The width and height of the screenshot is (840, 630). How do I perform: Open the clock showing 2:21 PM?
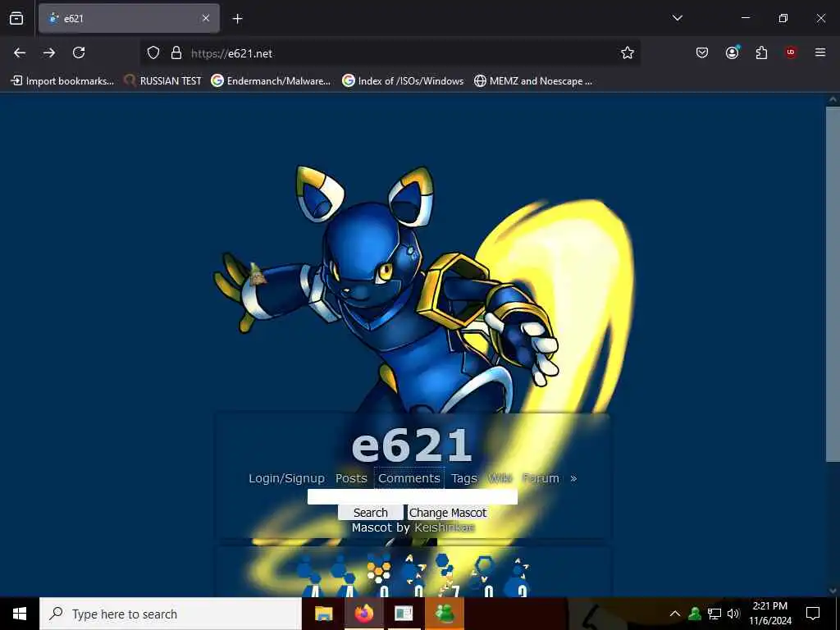[x=769, y=614]
